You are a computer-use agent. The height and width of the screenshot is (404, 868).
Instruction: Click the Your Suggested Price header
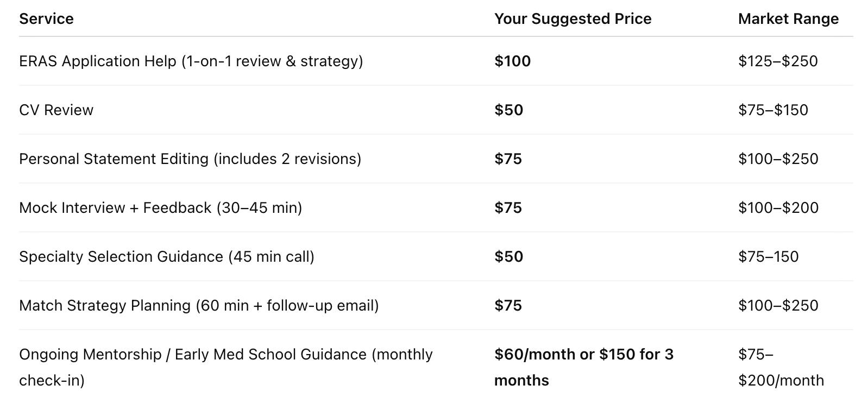pos(573,18)
